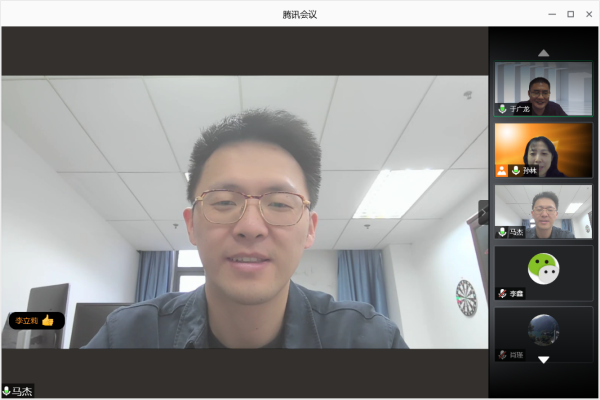Click the 马杰 name label below main video
Viewport: 600px width, 400px height.
coord(22,391)
